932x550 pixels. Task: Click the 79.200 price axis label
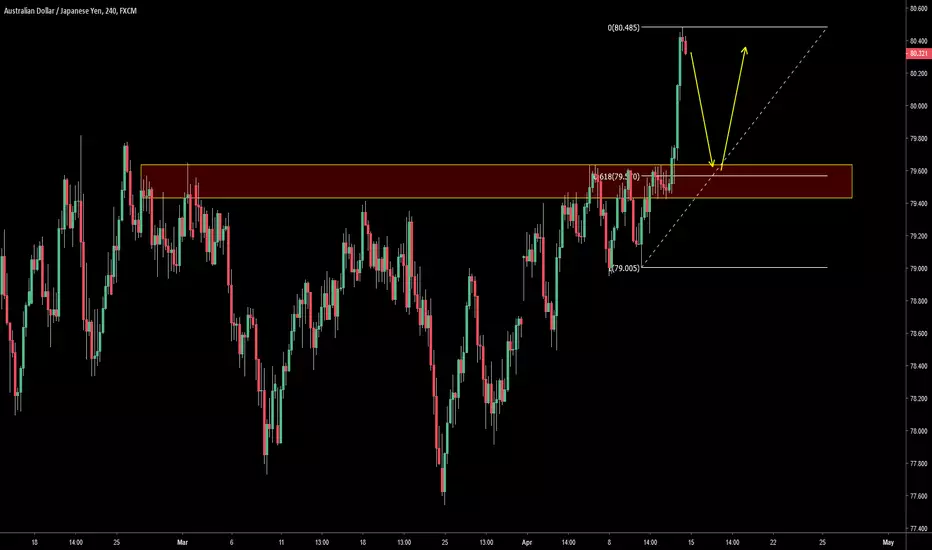(918, 236)
